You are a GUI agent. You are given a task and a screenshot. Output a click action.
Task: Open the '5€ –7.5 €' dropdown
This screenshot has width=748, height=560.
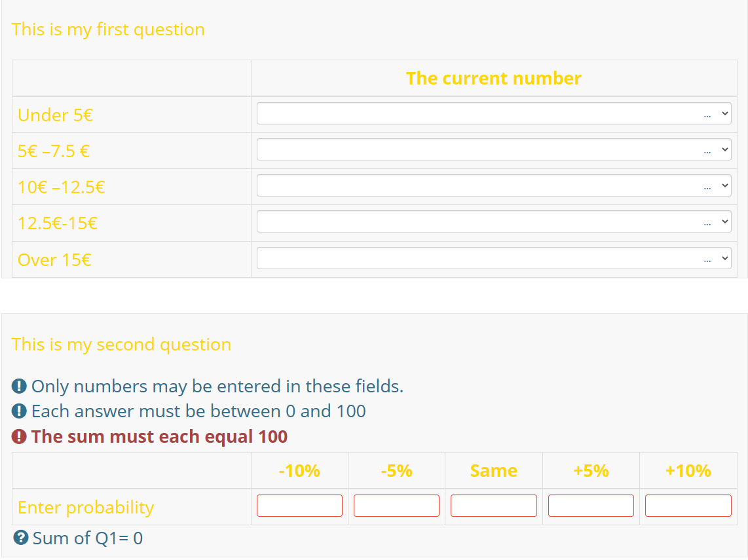(x=494, y=150)
